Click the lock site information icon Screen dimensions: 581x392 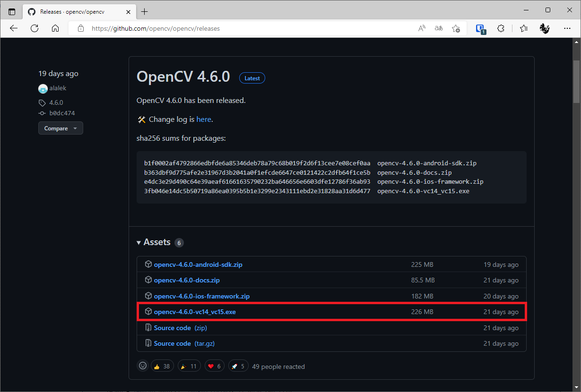(x=80, y=28)
